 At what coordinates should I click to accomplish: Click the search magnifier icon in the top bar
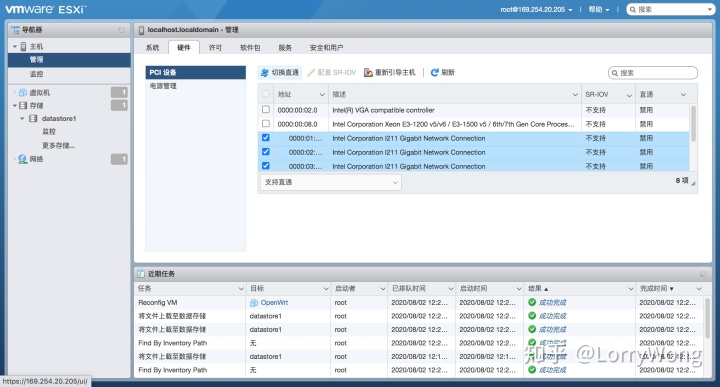pyautogui.click(x=633, y=10)
